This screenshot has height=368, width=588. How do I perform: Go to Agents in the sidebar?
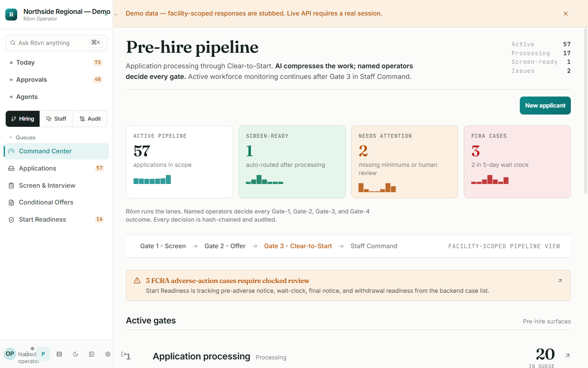pos(56,97)
